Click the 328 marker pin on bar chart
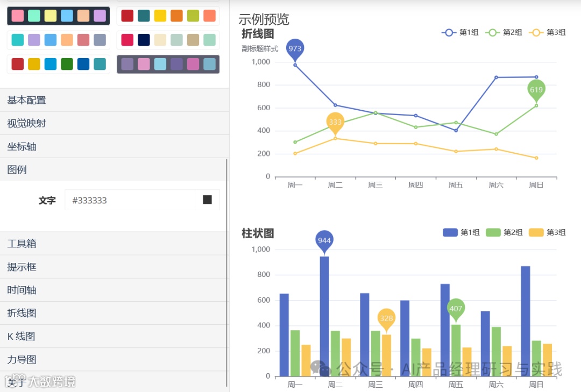This screenshot has width=581, height=392. click(x=386, y=319)
